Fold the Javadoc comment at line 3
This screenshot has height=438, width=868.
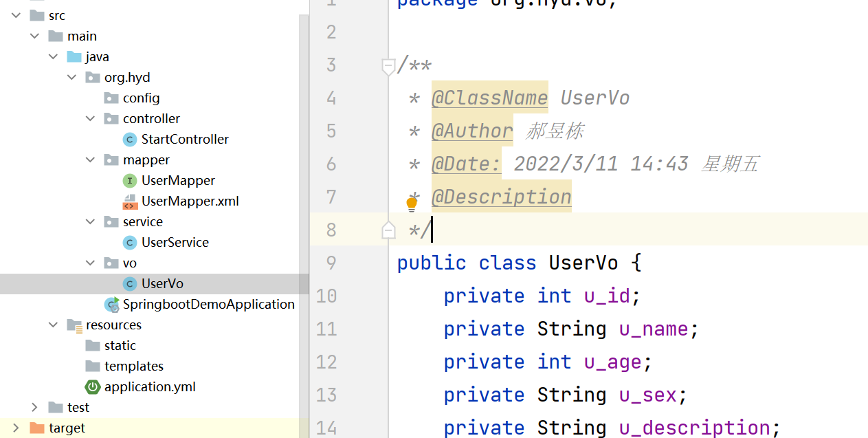tap(388, 66)
